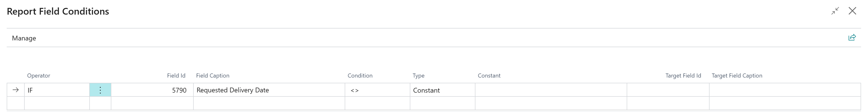Open the Condition cell showing <>
This screenshot has width=868, height=112.
(x=377, y=90)
